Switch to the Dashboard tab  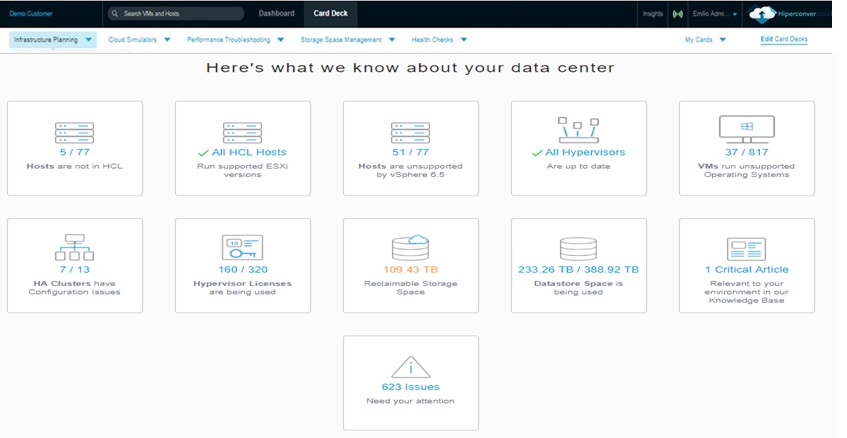276,14
